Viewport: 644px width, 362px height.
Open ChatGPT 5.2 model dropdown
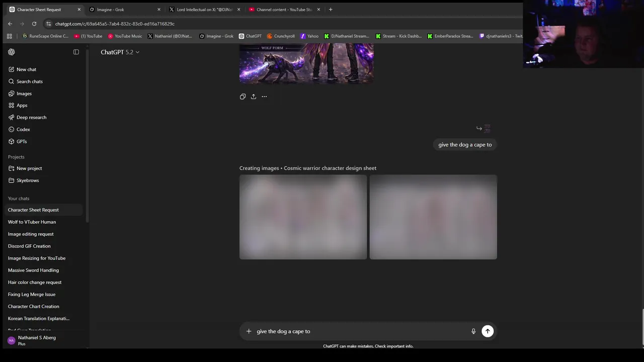click(x=120, y=52)
